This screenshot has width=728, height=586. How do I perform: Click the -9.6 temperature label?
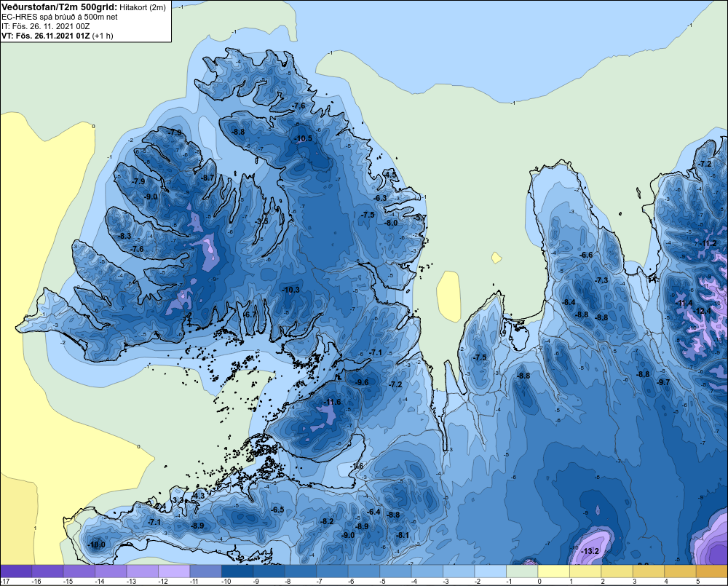click(362, 382)
